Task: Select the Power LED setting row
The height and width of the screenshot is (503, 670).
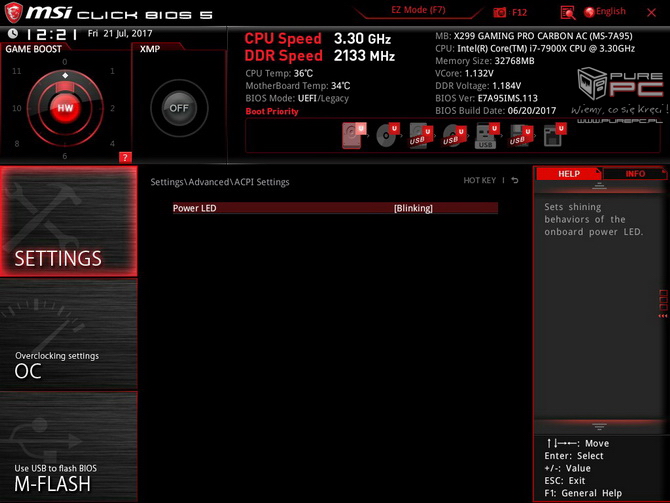Action: (335, 208)
